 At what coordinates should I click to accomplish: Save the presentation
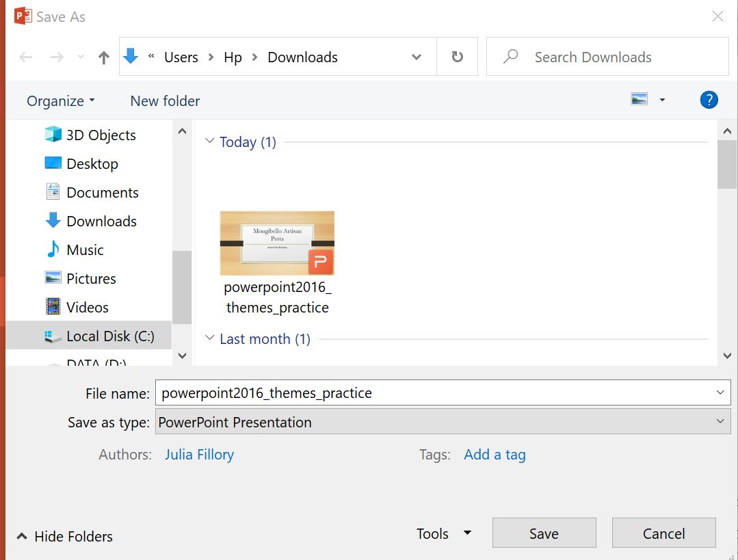[544, 533]
